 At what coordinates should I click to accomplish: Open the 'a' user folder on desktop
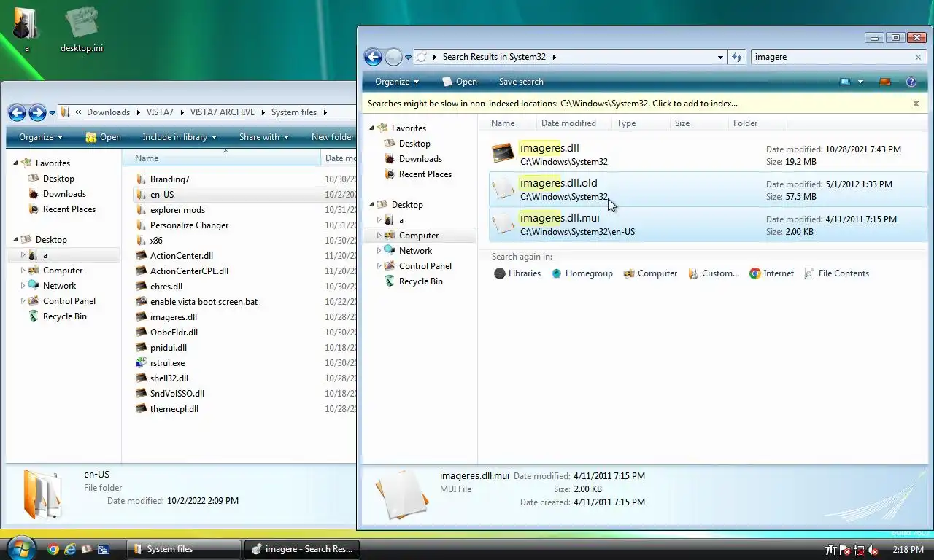[26, 29]
